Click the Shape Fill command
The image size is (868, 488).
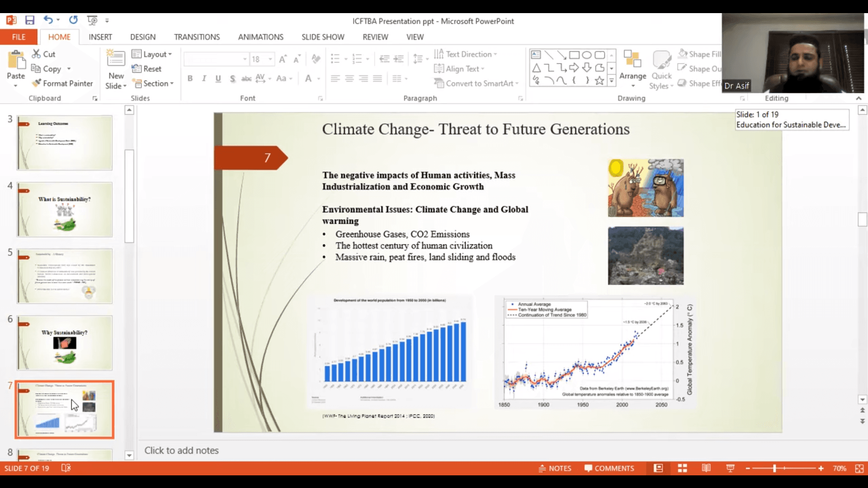(700, 54)
